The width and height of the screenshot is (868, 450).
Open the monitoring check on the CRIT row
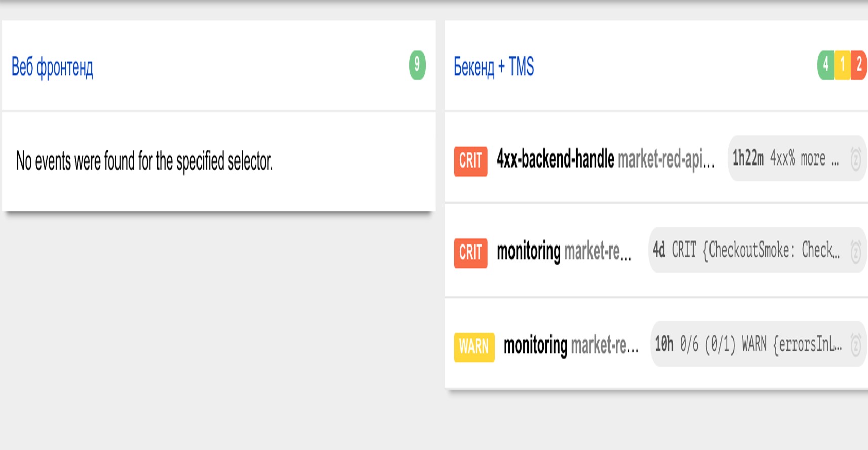pos(528,252)
